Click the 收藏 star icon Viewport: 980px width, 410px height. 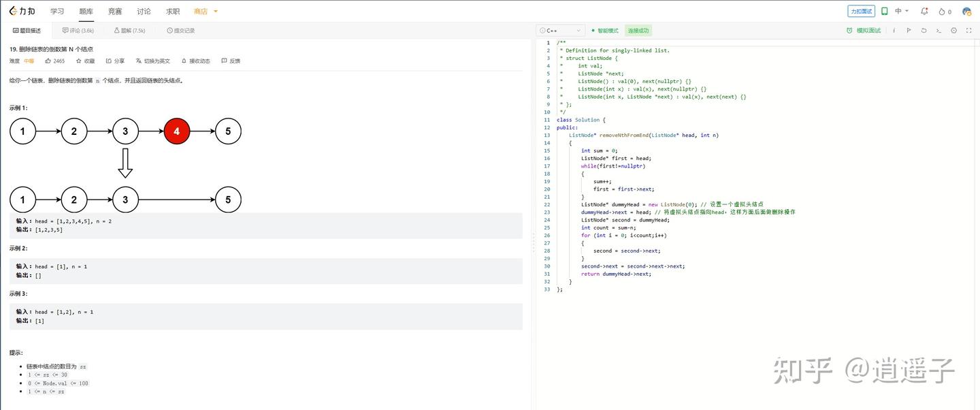[x=79, y=61]
